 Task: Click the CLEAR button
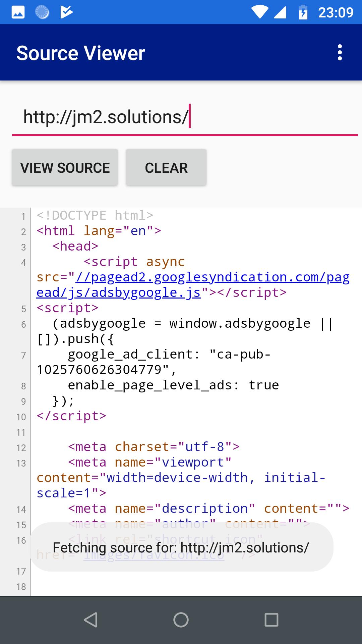[166, 167]
